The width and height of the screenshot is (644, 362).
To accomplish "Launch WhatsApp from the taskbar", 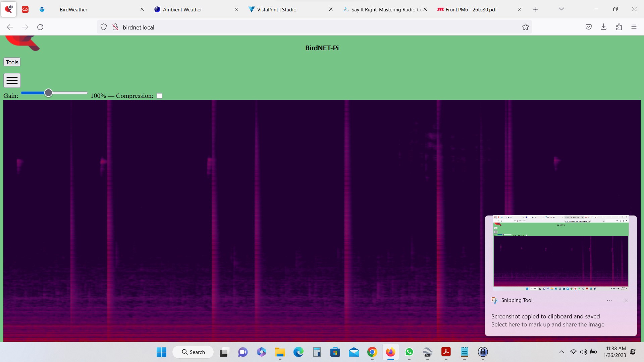I will point(409,352).
